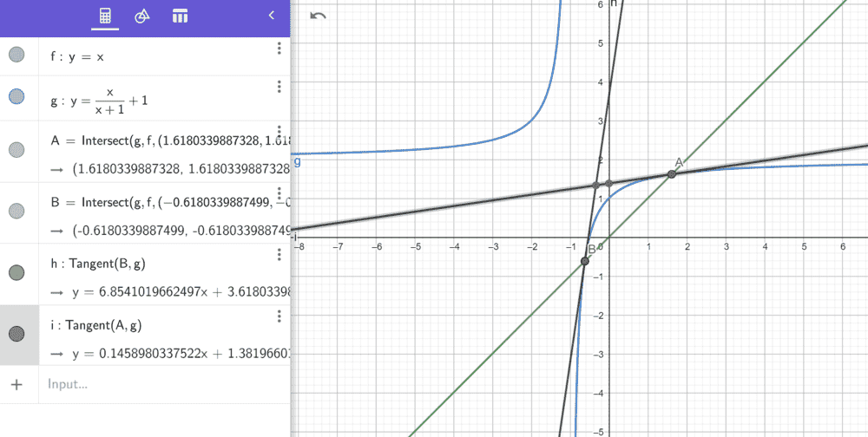The image size is (868, 437).
Task: Click the label h near the graph top
Action: pyautogui.click(x=613, y=3)
